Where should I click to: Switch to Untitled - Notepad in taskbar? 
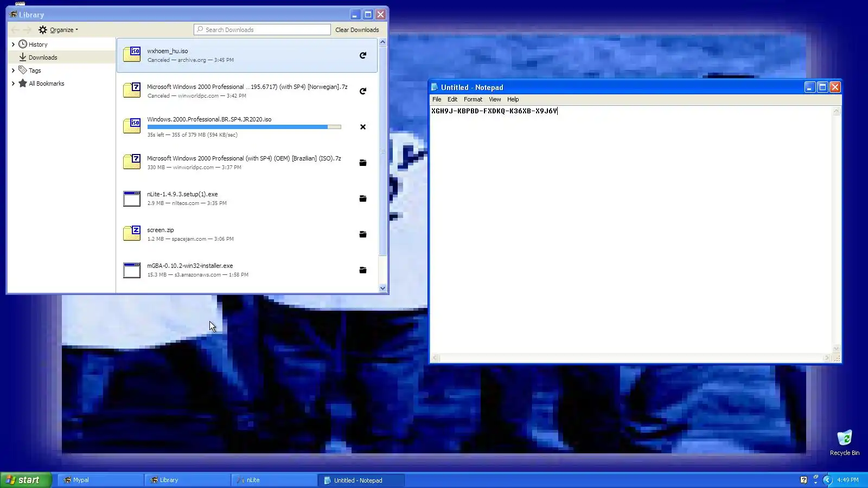coord(361,480)
